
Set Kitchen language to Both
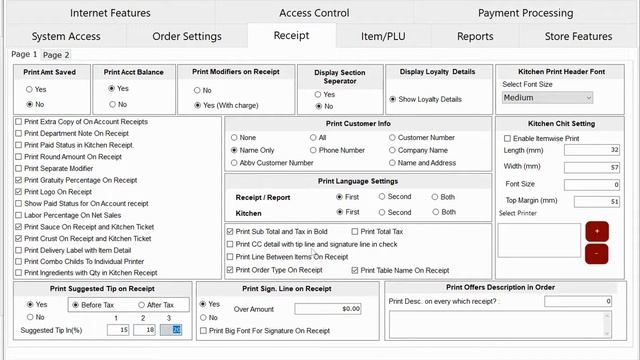click(436, 212)
